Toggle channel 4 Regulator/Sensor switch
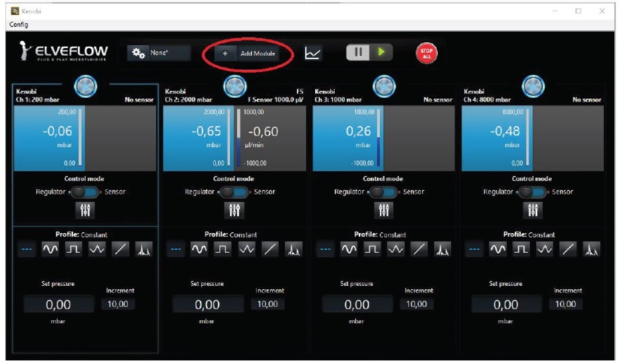Screen dimensions: 620x364 pos(533,192)
